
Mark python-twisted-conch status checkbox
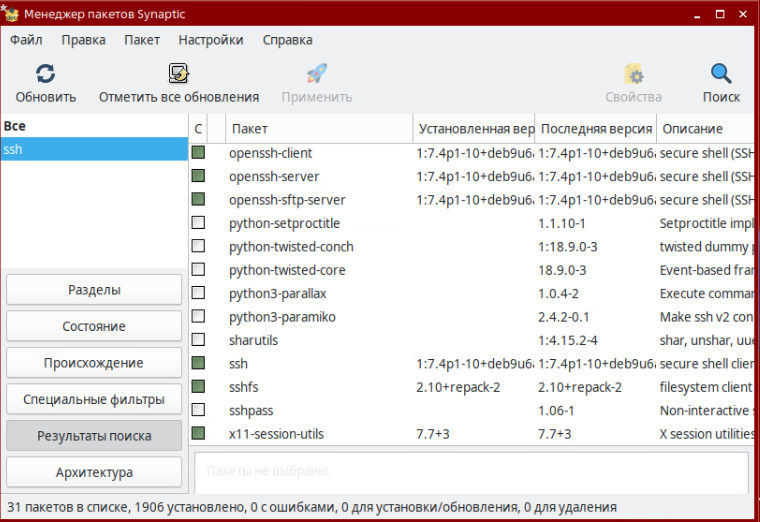pos(198,246)
